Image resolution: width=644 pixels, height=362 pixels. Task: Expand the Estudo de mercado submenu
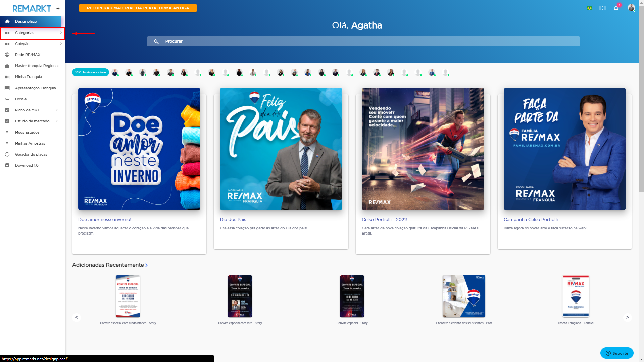coord(57,121)
